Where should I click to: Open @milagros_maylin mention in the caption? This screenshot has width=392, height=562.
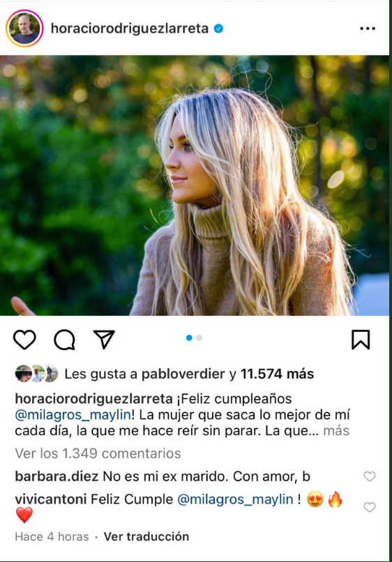click(73, 415)
